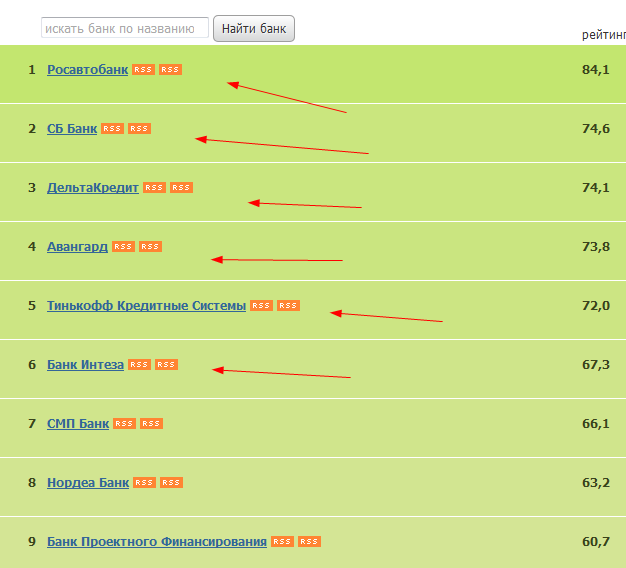Open the ДельтаКредит link
Viewport: 626px width, 568px height.
[93, 188]
